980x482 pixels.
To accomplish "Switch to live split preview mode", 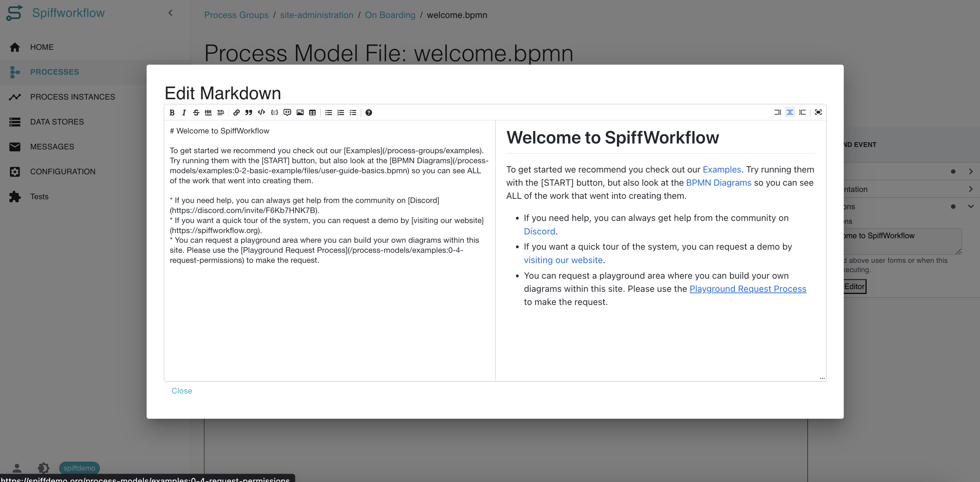I will (790, 112).
